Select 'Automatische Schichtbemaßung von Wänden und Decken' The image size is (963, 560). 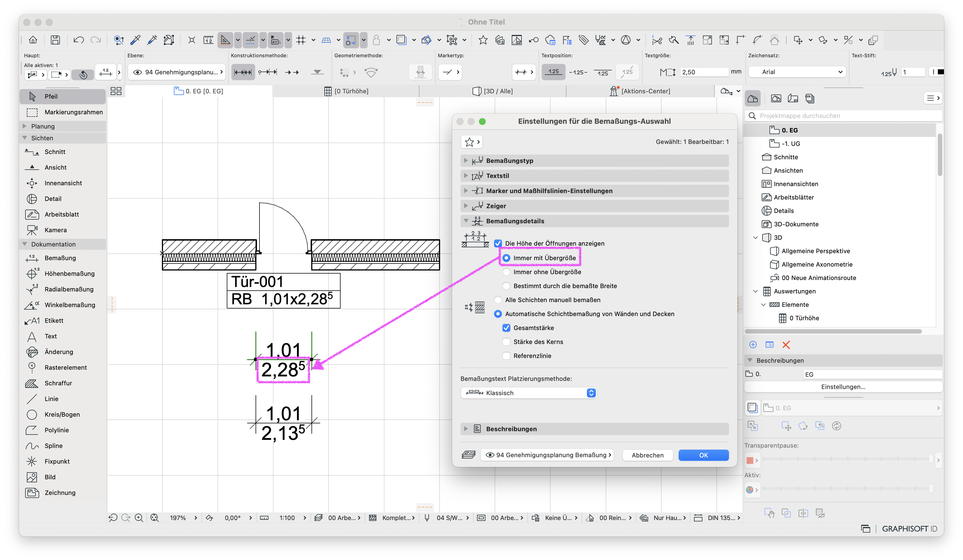tap(498, 314)
